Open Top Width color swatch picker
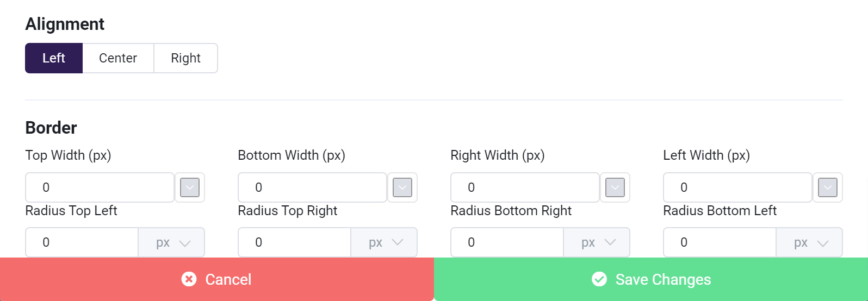The height and width of the screenshot is (301, 868). pos(190,187)
